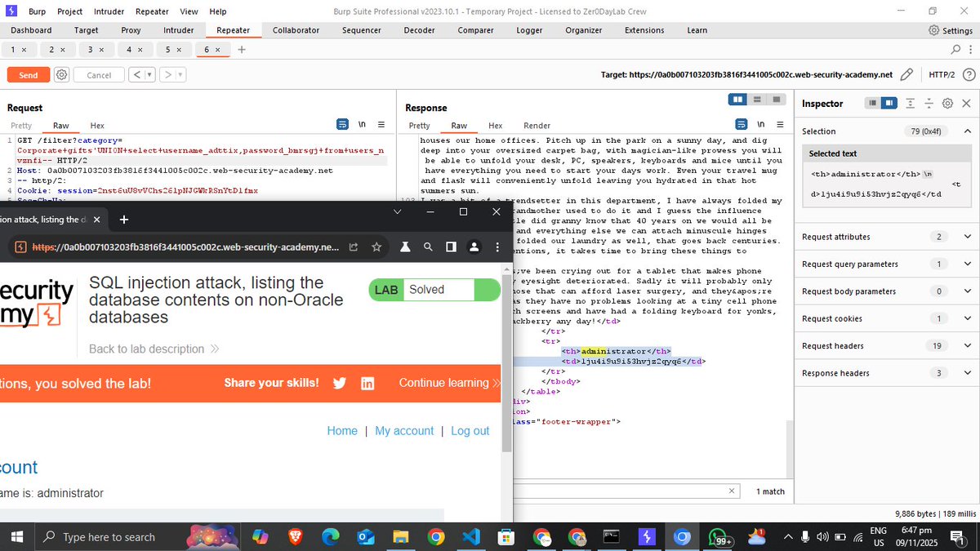Switch to the Proxy tab
This screenshot has width=980, height=551.
131,30
